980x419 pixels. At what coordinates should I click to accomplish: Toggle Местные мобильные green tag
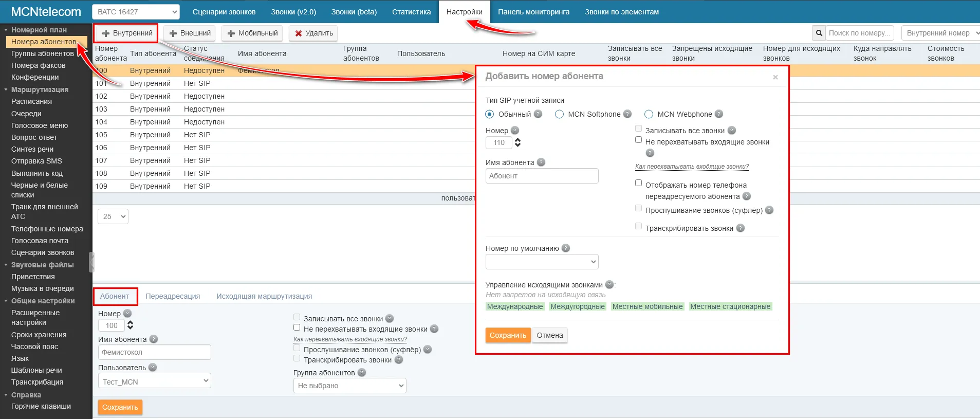click(x=648, y=306)
